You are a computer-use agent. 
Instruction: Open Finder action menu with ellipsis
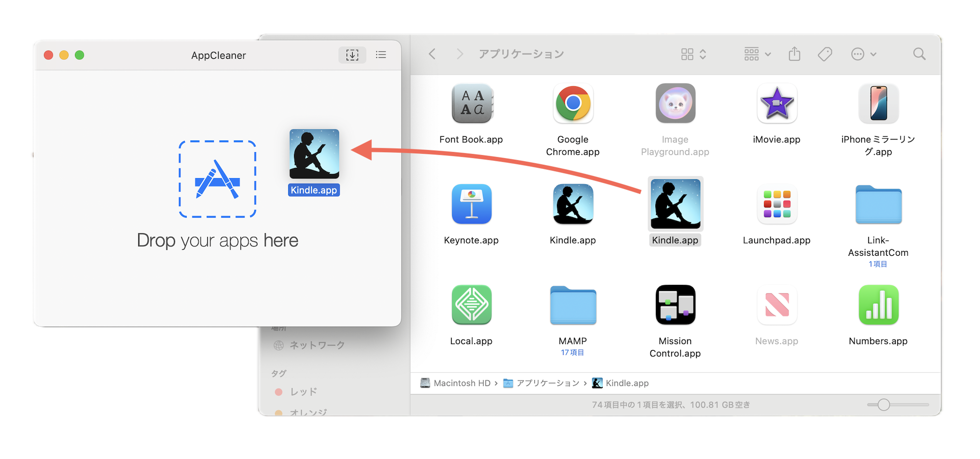(864, 54)
